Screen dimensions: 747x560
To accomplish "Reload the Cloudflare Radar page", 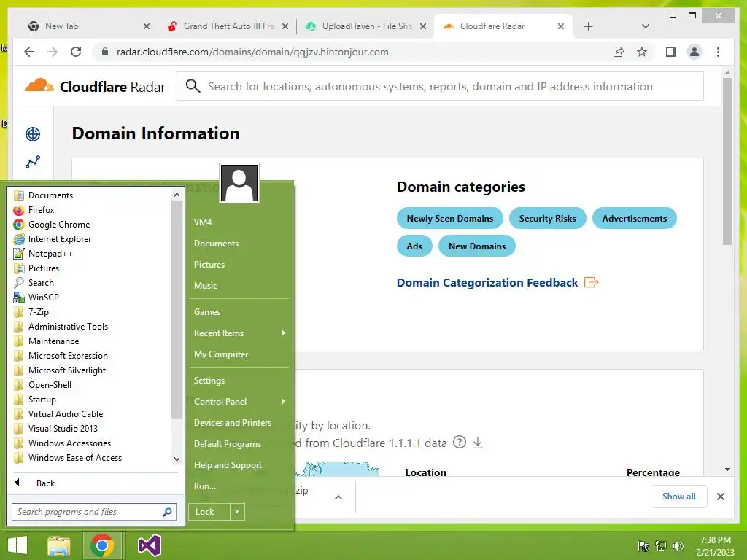I will (76, 52).
